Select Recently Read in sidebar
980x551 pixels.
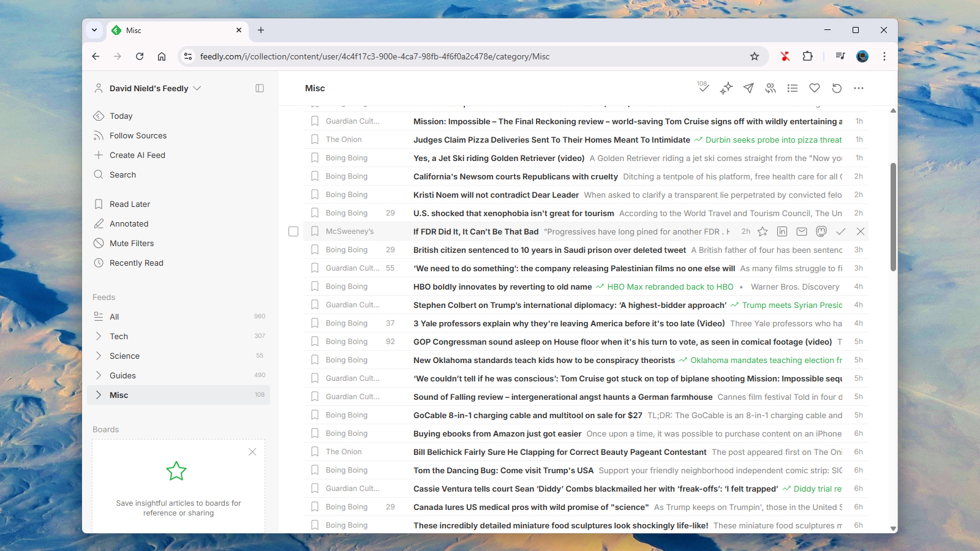(136, 263)
